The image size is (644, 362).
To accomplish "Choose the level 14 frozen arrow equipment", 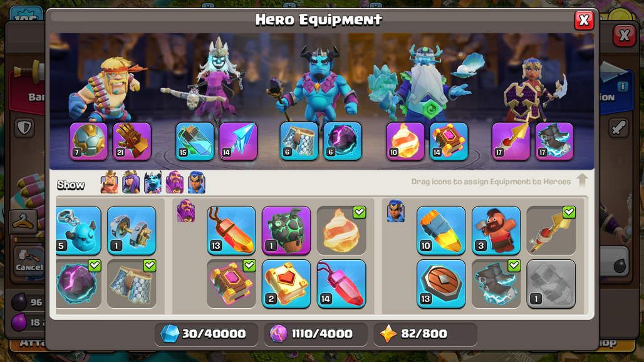I will [x=238, y=142].
